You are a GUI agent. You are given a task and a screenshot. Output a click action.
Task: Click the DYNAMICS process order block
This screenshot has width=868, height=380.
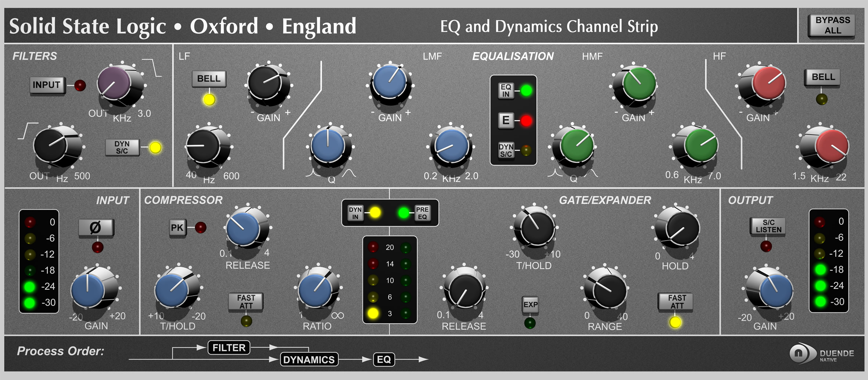pyautogui.click(x=309, y=359)
